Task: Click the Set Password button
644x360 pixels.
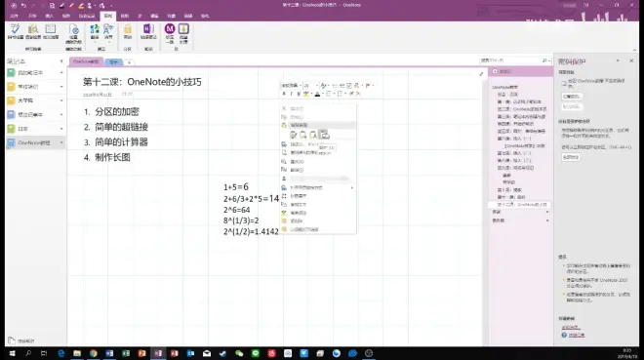Action: point(572,97)
